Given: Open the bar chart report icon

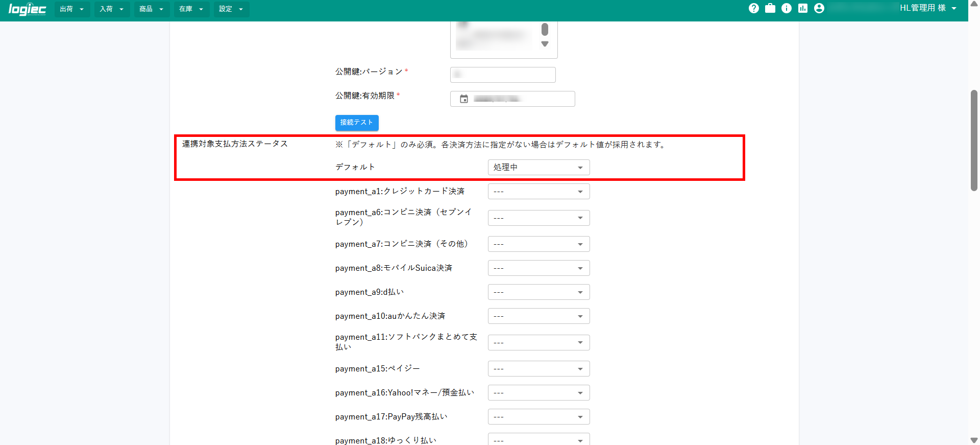Looking at the screenshot, I should (802, 8).
